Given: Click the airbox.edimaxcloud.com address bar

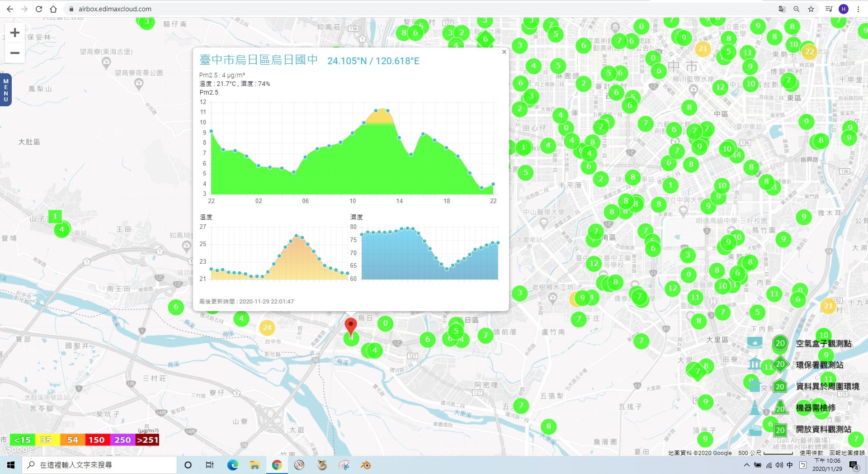Looking at the screenshot, I should pyautogui.click(x=115, y=9).
